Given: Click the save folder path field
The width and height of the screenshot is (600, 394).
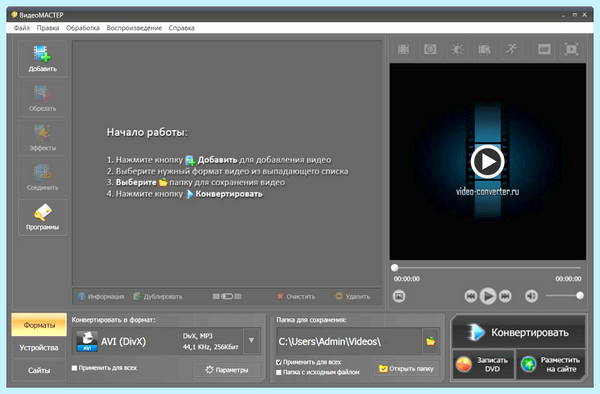Looking at the screenshot, I should (349, 341).
